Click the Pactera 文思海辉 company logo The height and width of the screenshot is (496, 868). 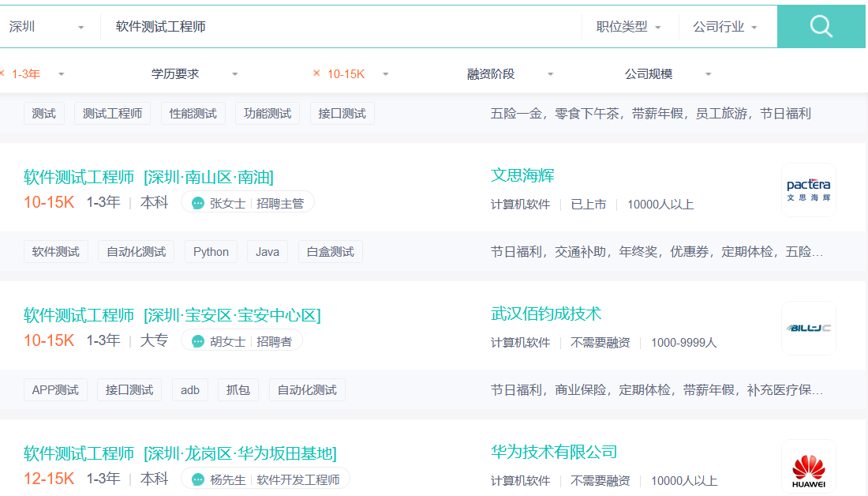808,190
